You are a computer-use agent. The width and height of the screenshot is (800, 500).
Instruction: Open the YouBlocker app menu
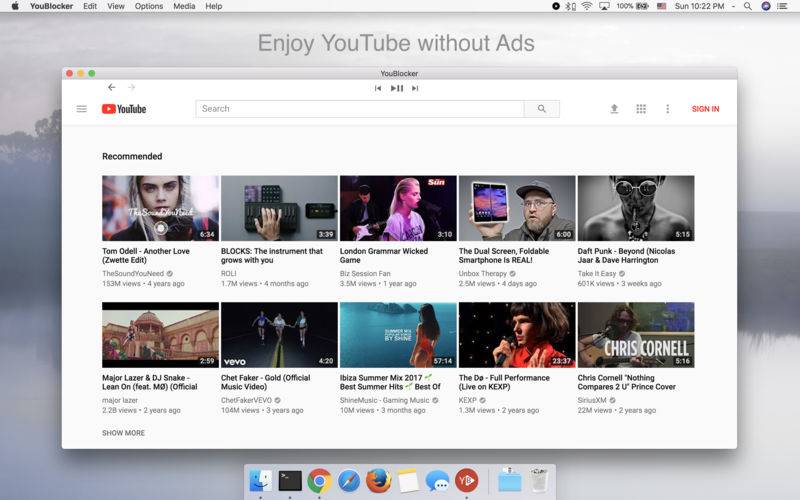click(x=51, y=6)
